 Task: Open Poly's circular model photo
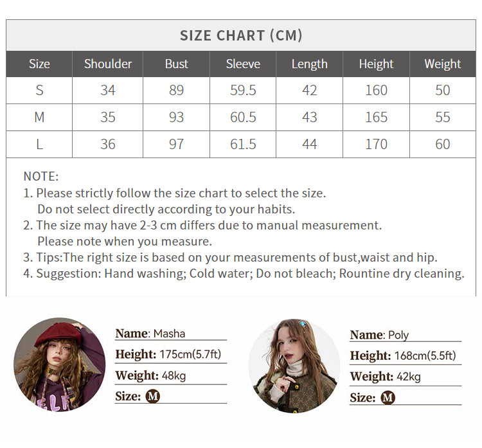[294, 366]
